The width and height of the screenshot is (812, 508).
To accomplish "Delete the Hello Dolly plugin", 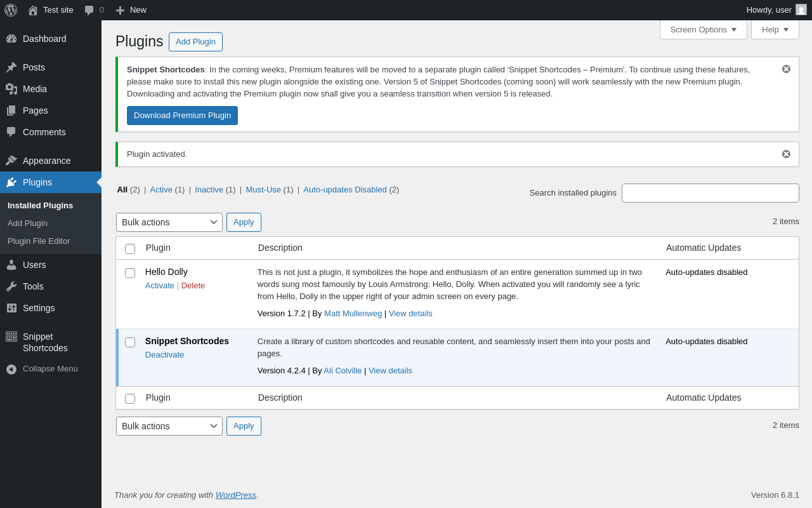I will tap(193, 286).
